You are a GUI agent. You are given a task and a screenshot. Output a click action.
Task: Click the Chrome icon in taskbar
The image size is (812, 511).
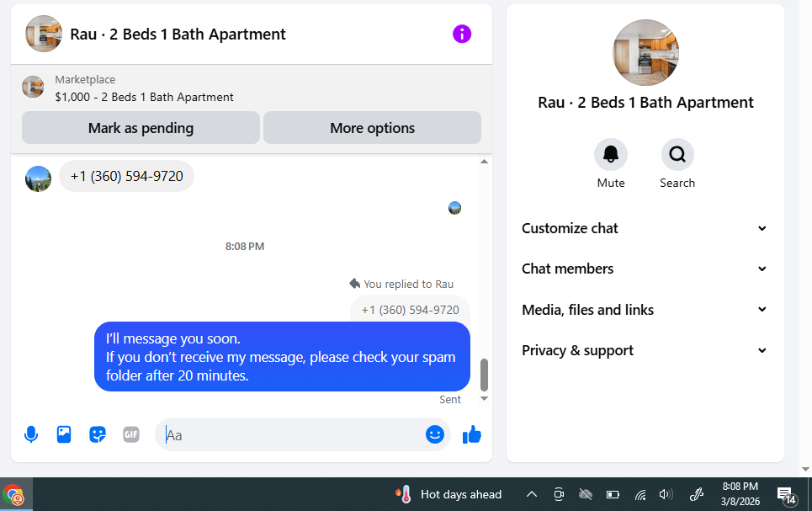click(x=13, y=495)
